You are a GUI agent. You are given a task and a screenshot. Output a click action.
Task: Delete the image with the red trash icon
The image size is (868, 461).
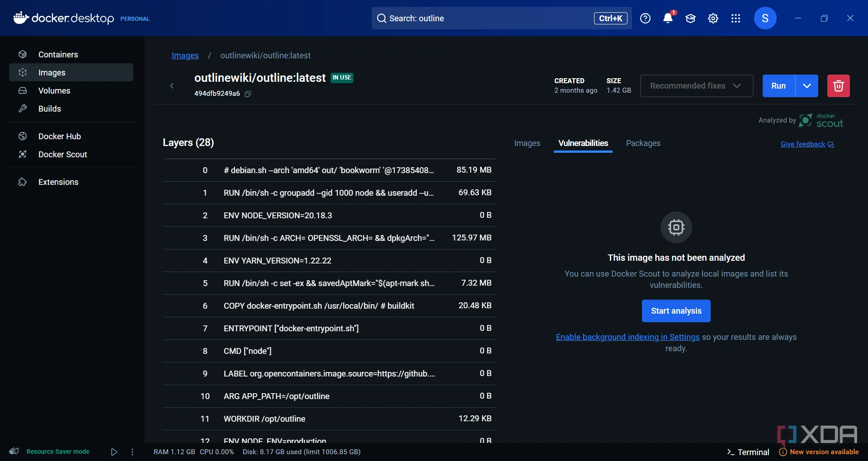coord(838,86)
